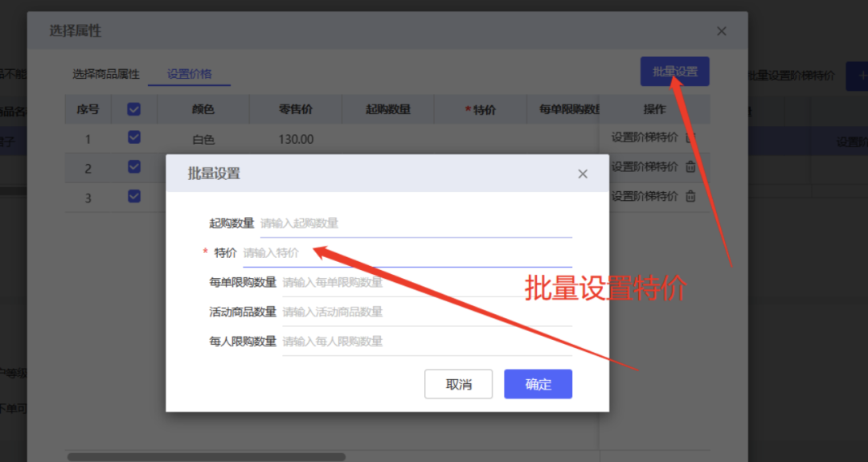The width and height of the screenshot is (868, 462).
Task: Switch to 选择商品属性 tab
Action: point(106,74)
